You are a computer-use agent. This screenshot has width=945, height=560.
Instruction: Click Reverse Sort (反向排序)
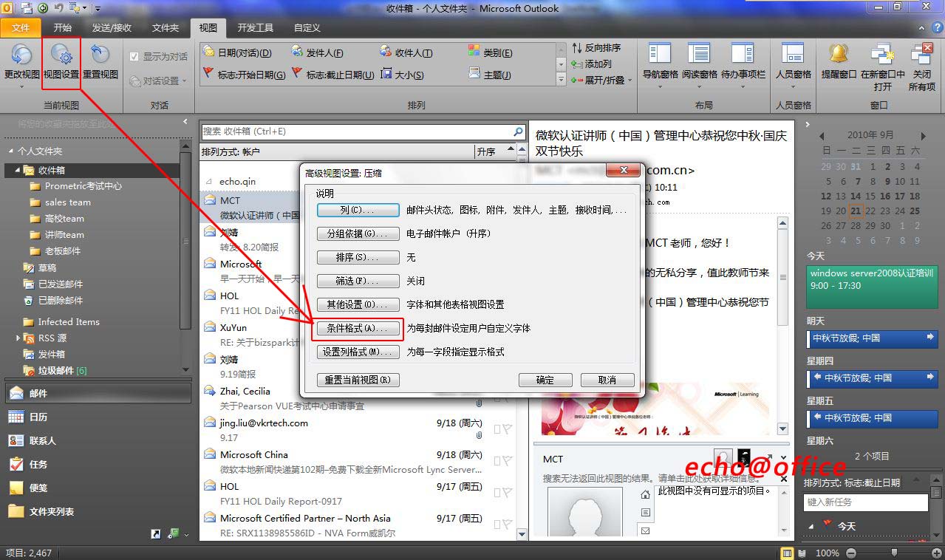click(596, 47)
